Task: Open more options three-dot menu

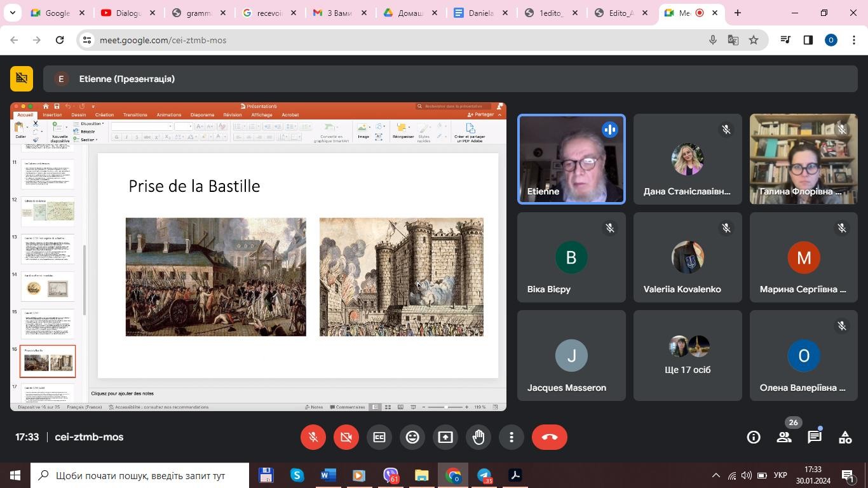Action: click(512, 437)
